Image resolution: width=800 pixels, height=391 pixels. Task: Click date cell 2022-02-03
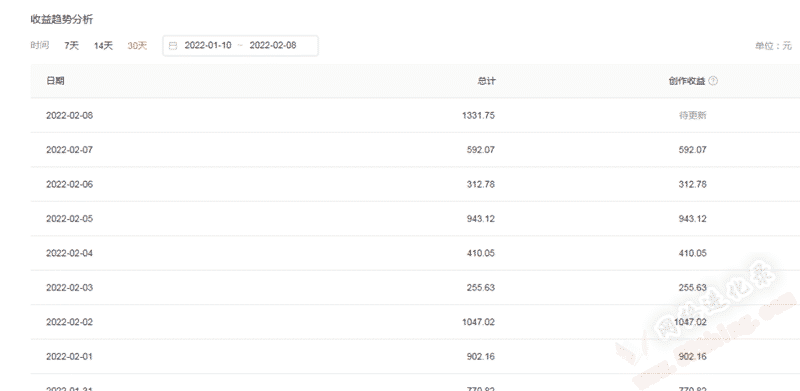pos(69,287)
